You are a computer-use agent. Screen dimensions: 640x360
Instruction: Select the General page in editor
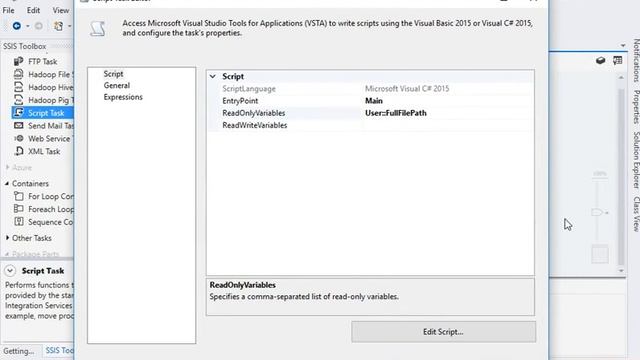click(x=117, y=85)
